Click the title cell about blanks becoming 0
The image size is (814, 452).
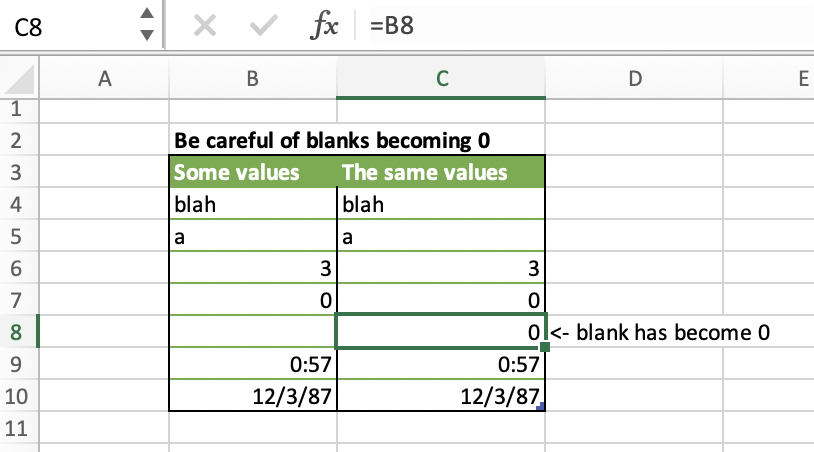pos(332,140)
